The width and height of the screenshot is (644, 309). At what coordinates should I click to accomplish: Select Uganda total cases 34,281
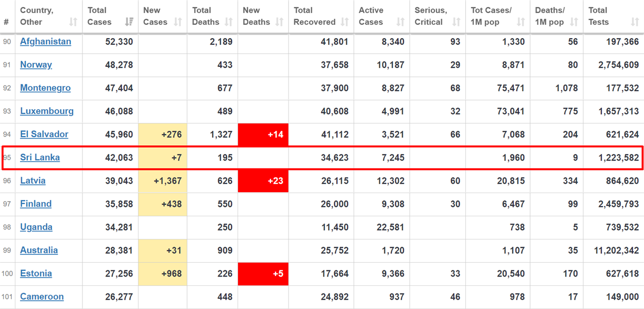point(119,227)
